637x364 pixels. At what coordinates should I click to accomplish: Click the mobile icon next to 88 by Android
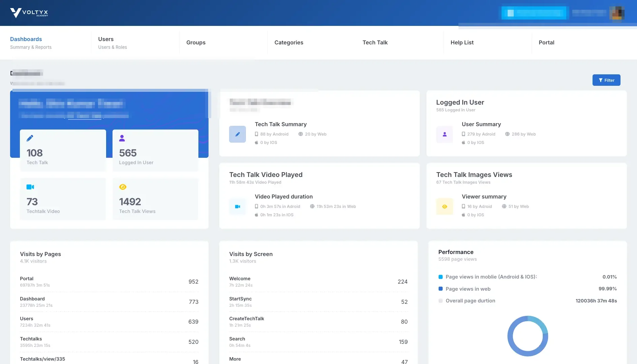click(257, 134)
